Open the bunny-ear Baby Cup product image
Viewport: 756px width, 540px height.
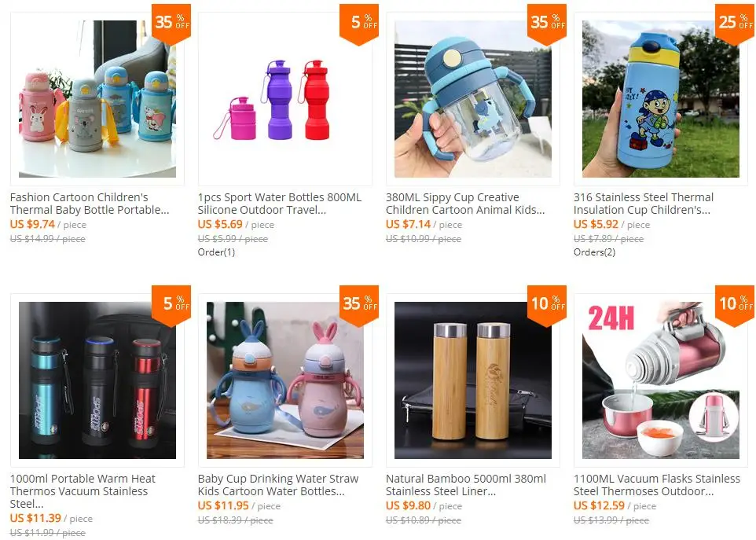pos(285,380)
